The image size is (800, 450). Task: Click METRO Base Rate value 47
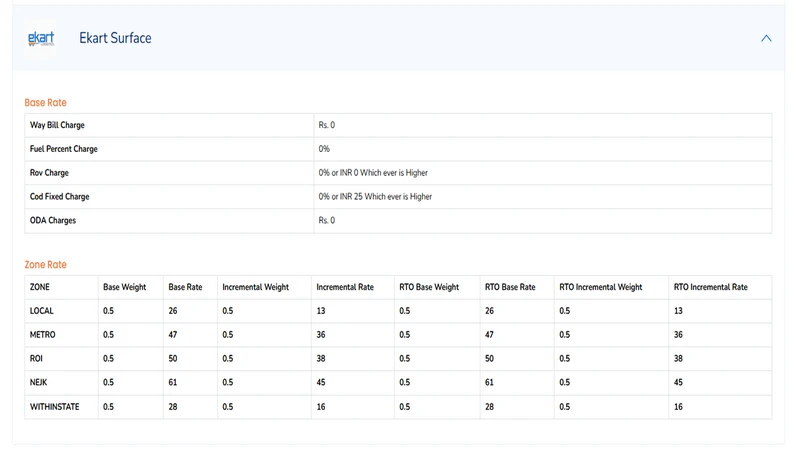(173, 335)
